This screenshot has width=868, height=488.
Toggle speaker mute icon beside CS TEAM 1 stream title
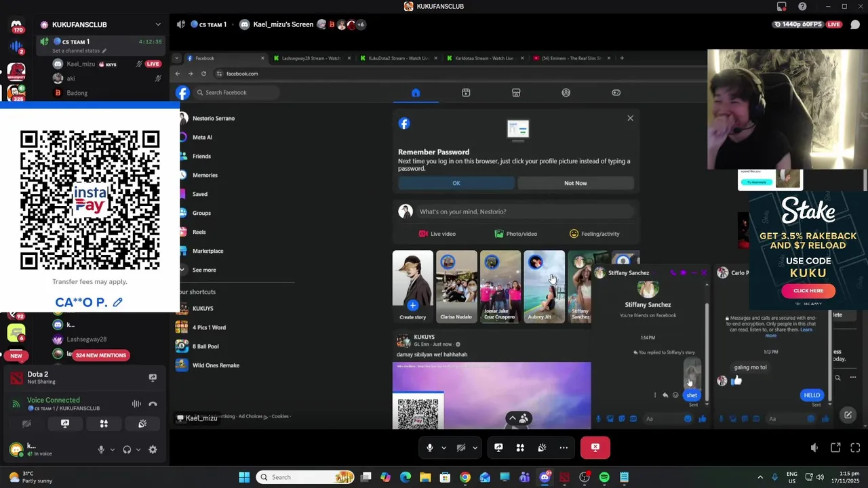[181, 24]
